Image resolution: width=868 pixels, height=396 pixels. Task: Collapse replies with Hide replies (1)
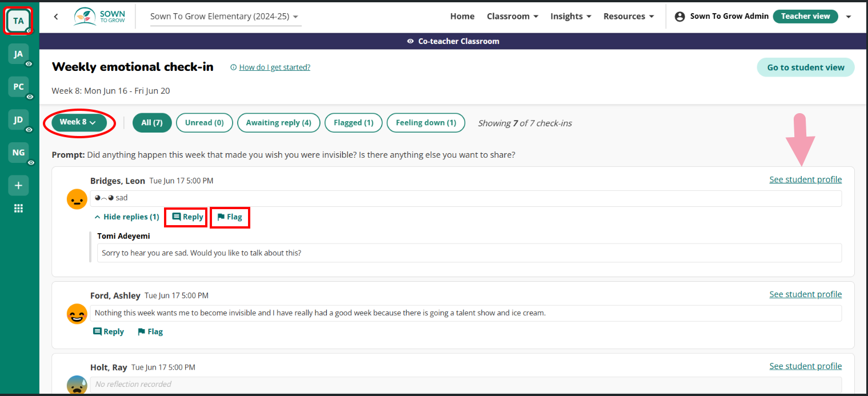[127, 217]
